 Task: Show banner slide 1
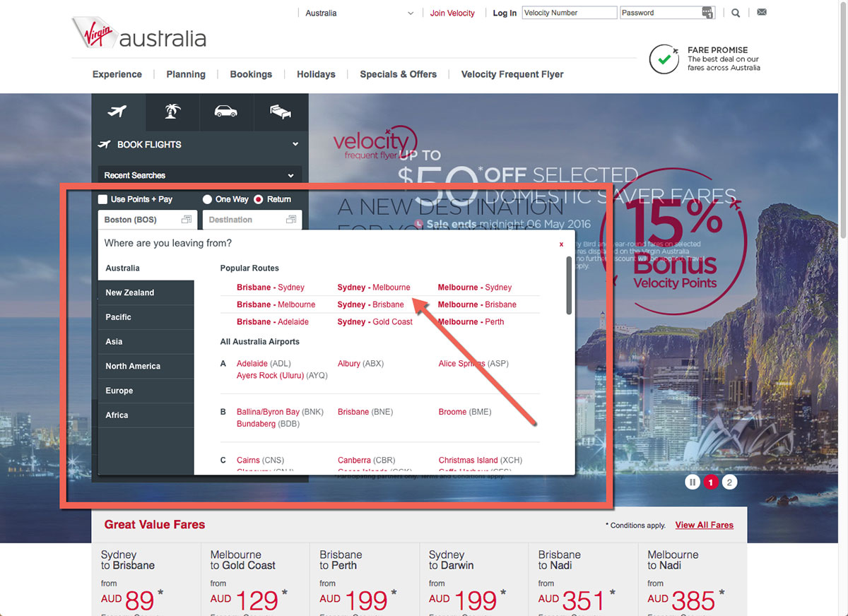pyautogui.click(x=711, y=482)
